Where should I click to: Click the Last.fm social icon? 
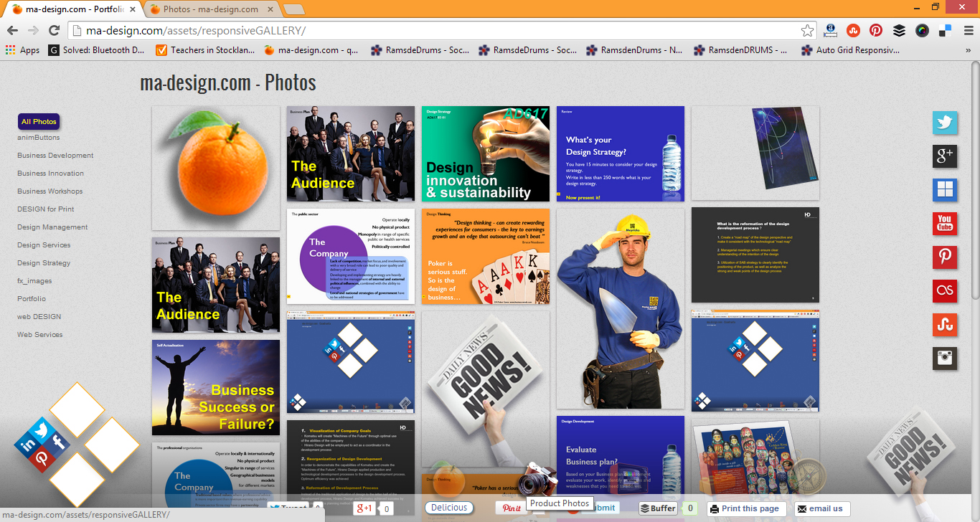tap(944, 291)
